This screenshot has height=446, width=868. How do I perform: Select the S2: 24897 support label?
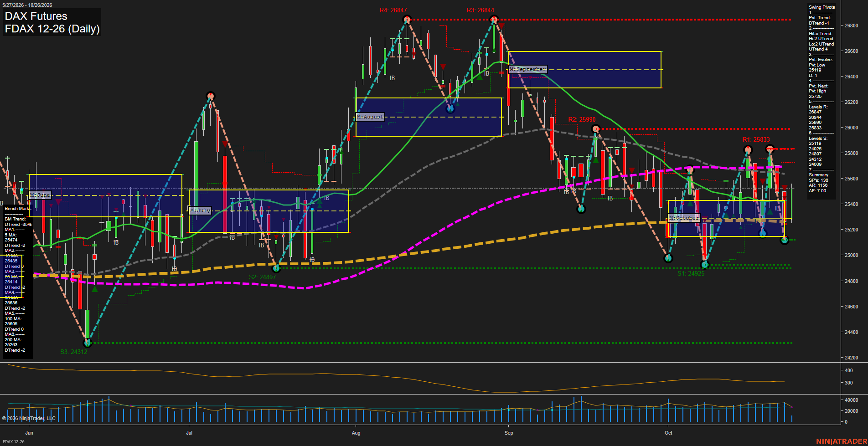pos(262,277)
